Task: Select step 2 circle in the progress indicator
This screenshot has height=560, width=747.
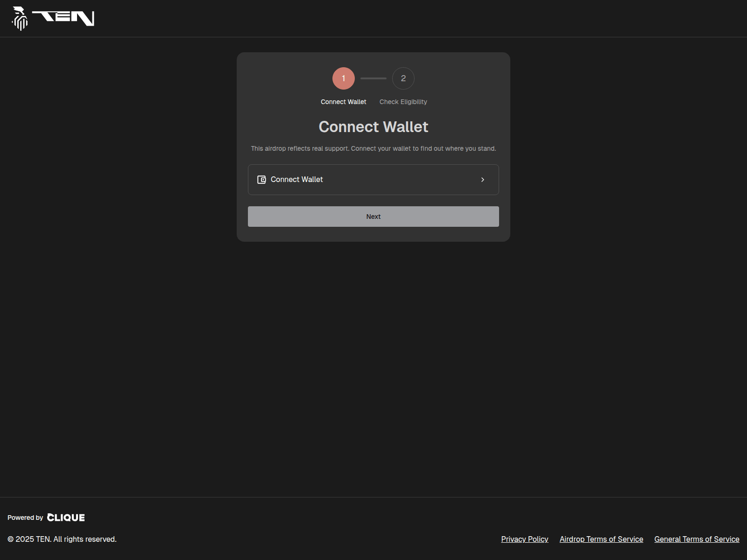Action: point(403,78)
